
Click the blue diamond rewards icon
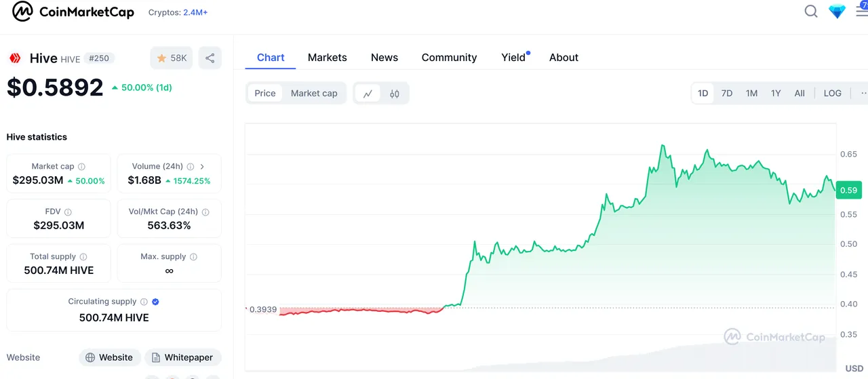(837, 12)
